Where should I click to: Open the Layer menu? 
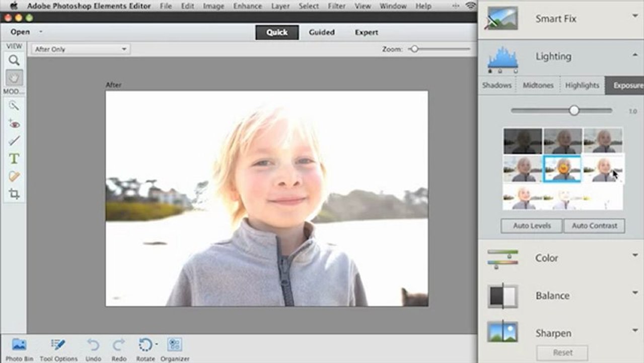pyautogui.click(x=280, y=6)
